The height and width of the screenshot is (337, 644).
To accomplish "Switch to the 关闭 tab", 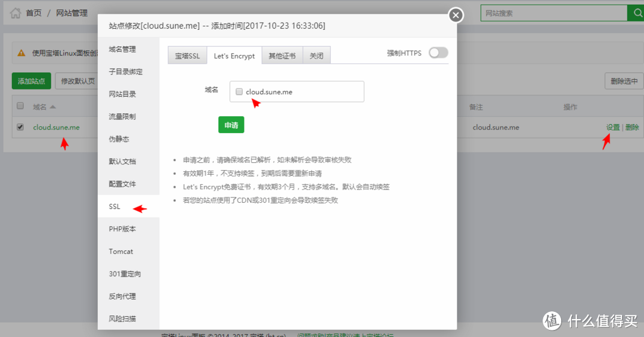I will tap(316, 55).
